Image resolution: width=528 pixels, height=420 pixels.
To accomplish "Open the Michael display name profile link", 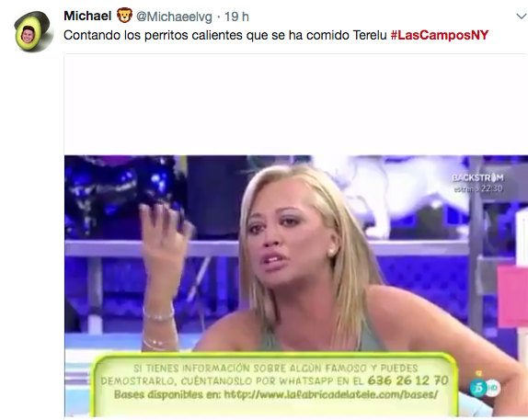I will click(x=87, y=16).
